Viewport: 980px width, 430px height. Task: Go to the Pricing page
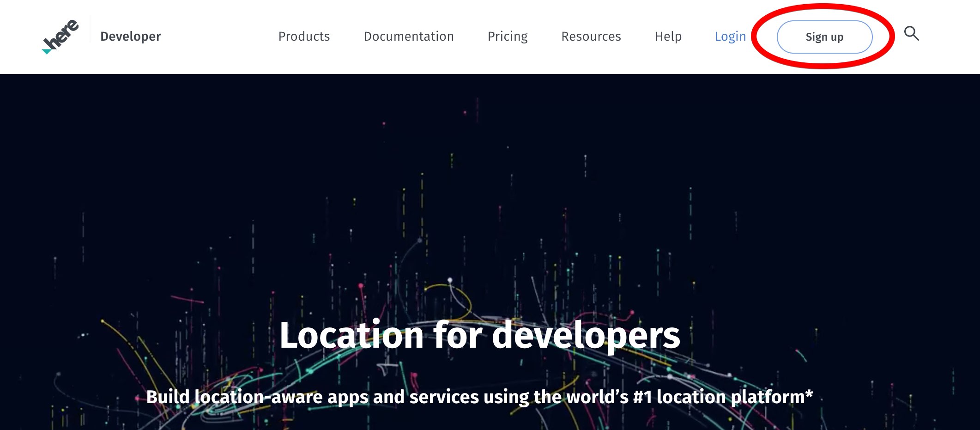(x=508, y=37)
